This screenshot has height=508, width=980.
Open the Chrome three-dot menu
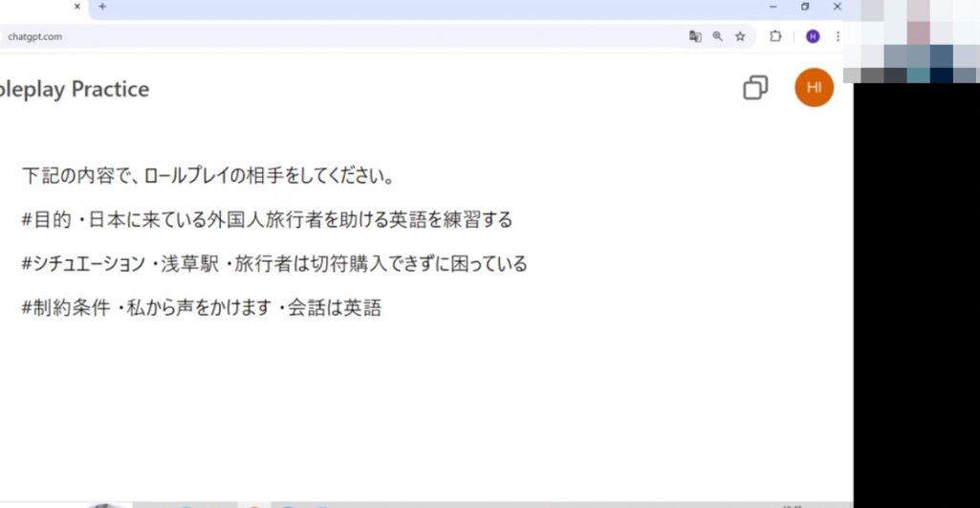pos(838,36)
